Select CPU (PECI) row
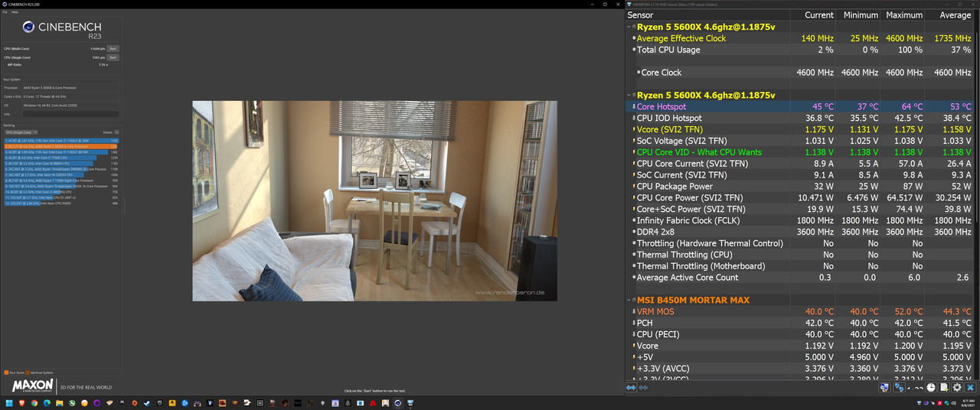The width and height of the screenshot is (980, 410). 802,334
